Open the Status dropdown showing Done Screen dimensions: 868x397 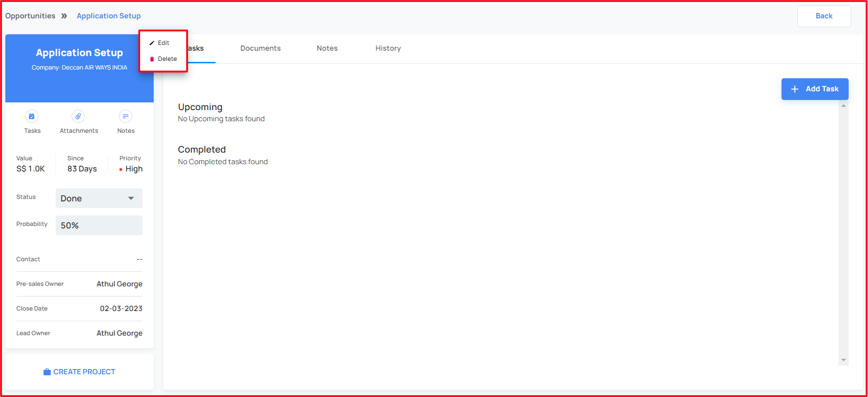[x=99, y=198]
